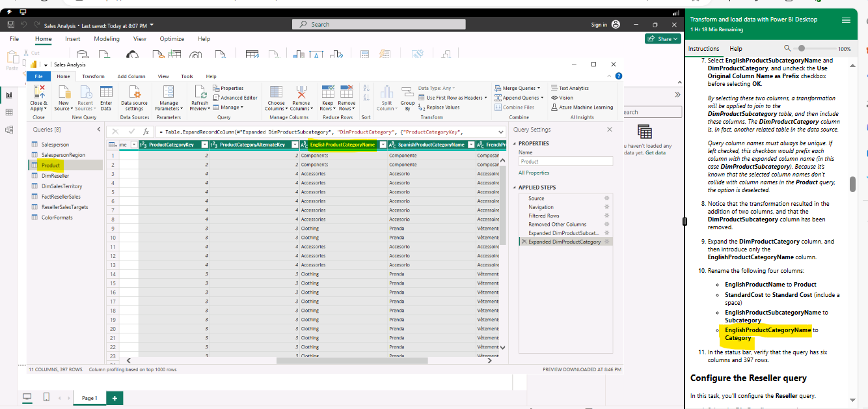Open the Advanced Editor
868x409 pixels.
pyautogui.click(x=236, y=98)
